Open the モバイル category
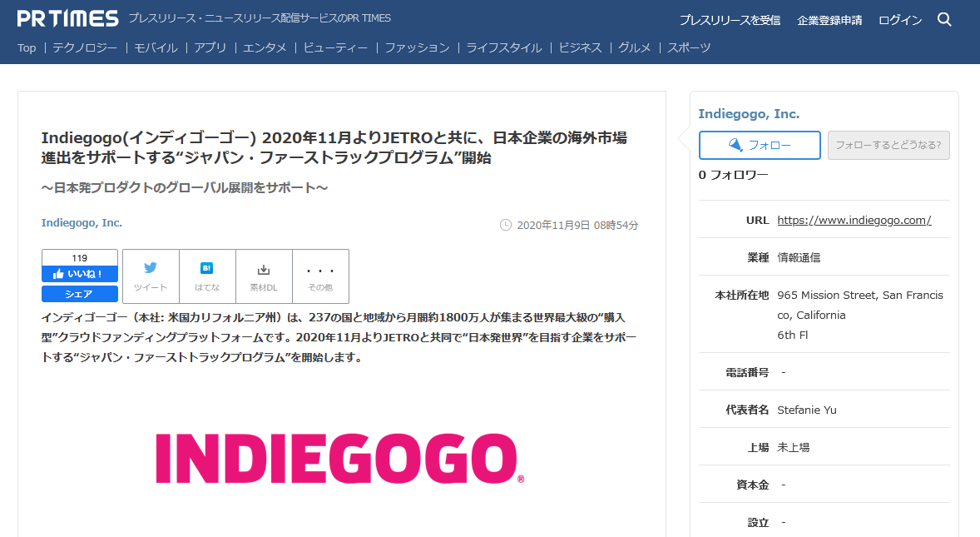The height and width of the screenshot is (537, 980). click(156, 48)
